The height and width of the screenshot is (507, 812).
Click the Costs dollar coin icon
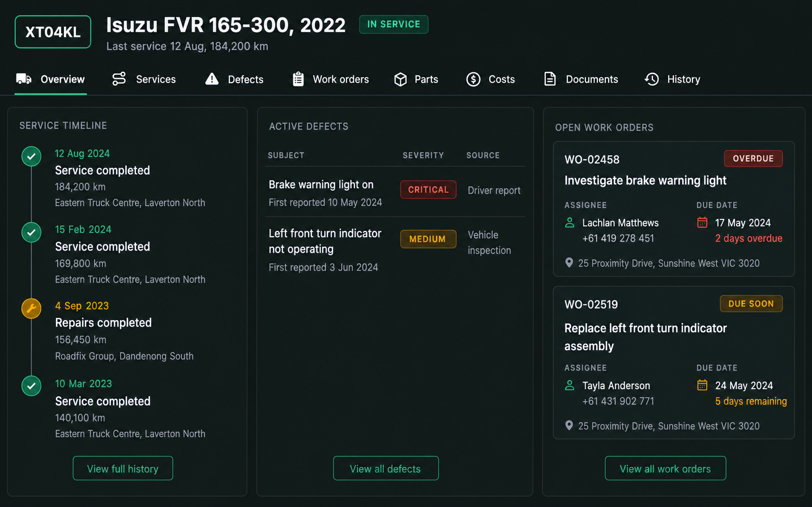pyautogui.click(x=473, y=79)
